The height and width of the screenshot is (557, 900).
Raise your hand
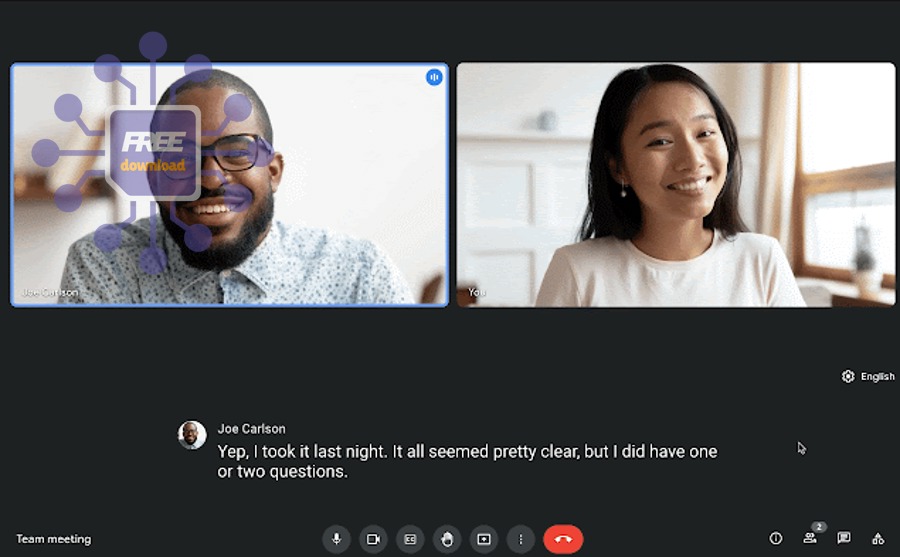tap(447, 539)
